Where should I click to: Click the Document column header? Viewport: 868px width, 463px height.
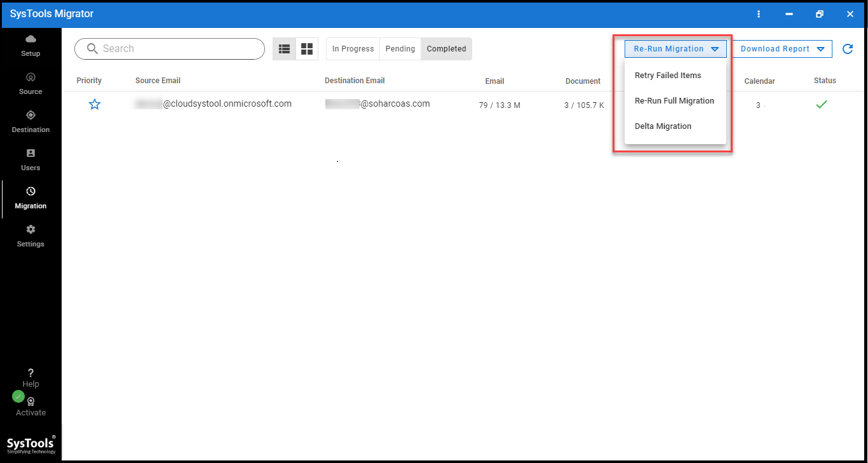pos(583,81)
